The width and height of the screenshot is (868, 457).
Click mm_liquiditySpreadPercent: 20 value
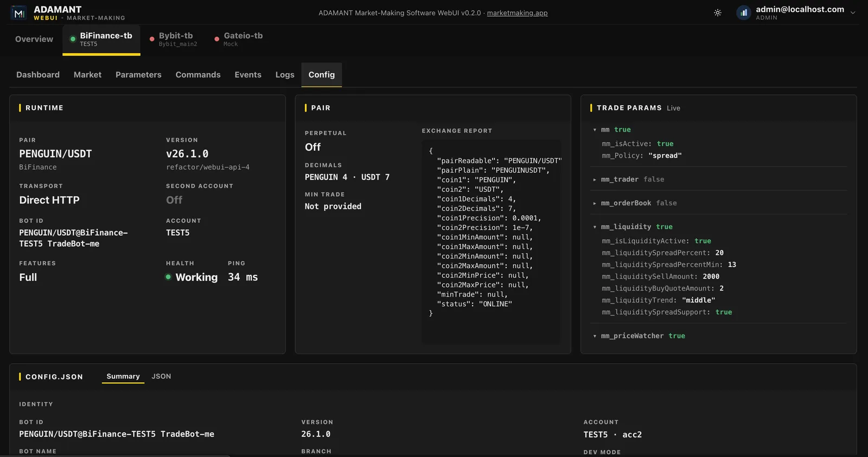[719, 253]
